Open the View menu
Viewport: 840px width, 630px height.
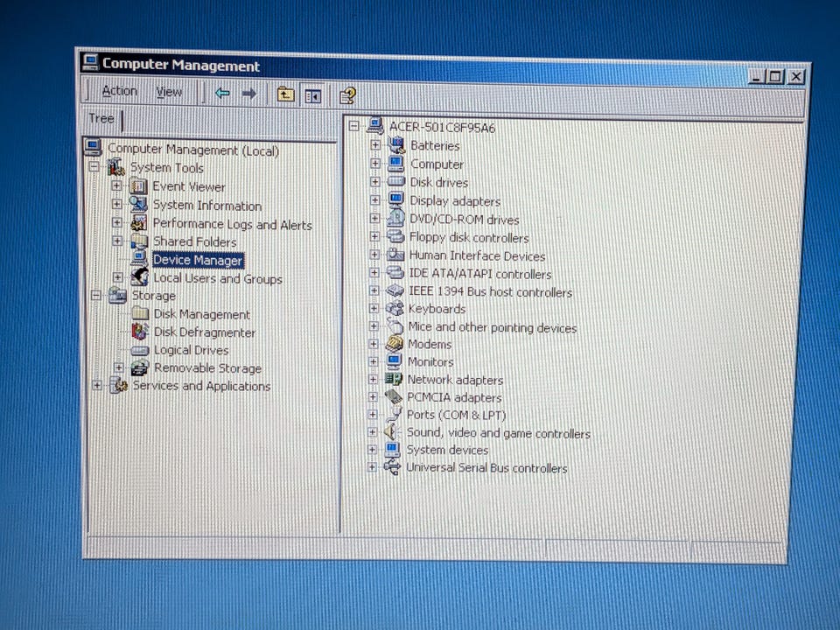tap(169, 92)
